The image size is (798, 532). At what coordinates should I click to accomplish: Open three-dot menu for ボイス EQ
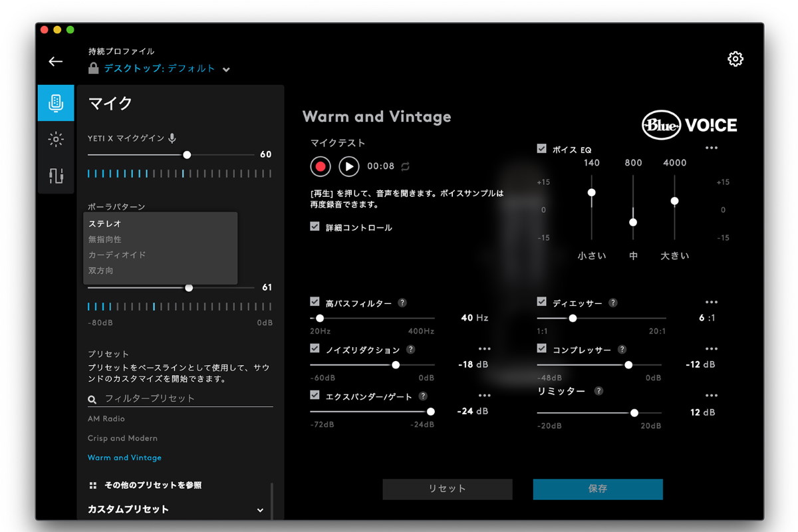[712, 148]
